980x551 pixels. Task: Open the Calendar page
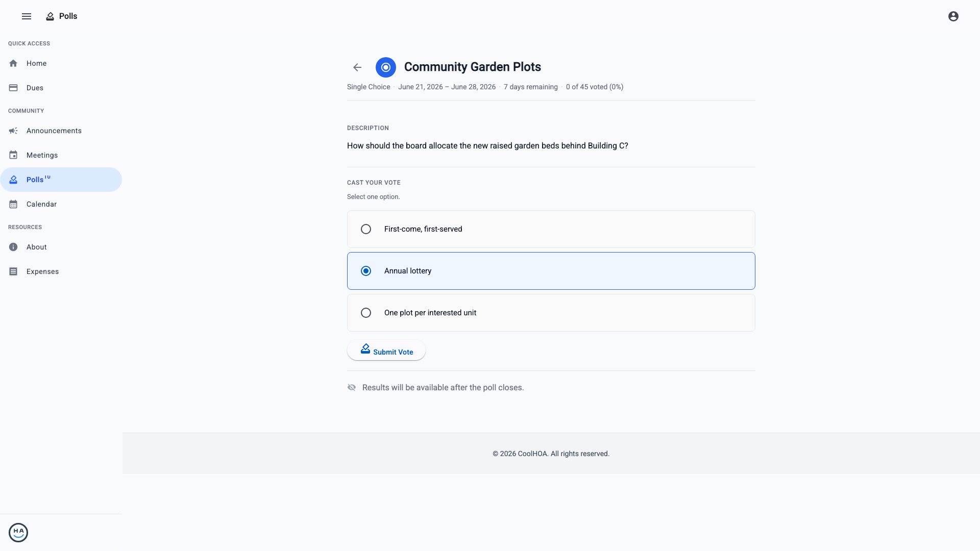(61, 204)
